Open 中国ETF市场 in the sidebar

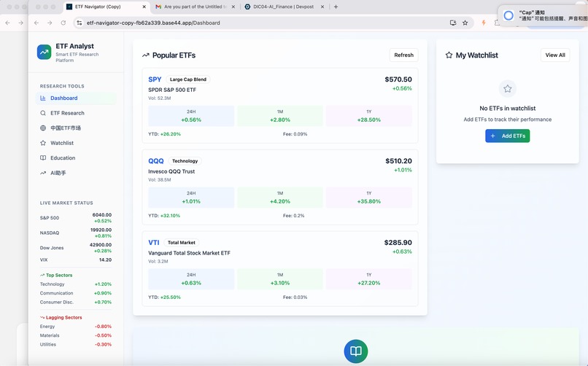pos(76,128)
